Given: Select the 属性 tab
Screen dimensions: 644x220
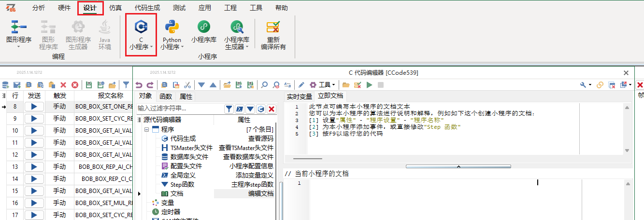Looking at the screenshot, I should pos(186,96).
